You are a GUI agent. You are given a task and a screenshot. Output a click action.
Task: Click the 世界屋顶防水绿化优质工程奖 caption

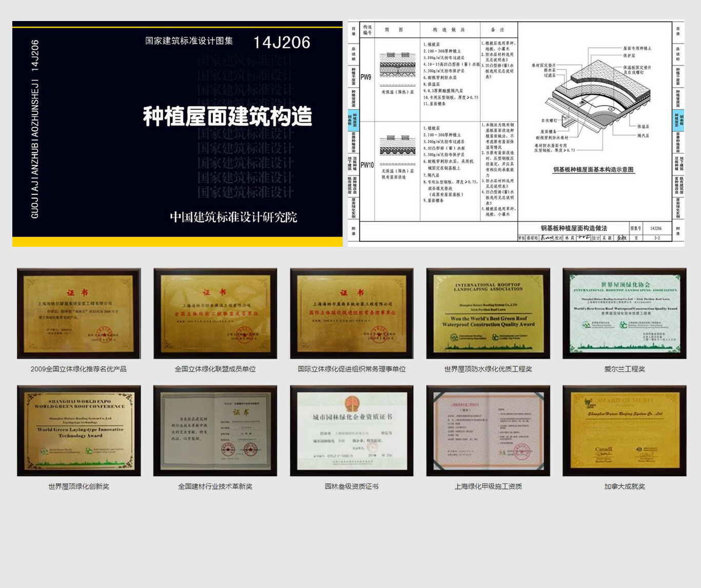[488, 369]
